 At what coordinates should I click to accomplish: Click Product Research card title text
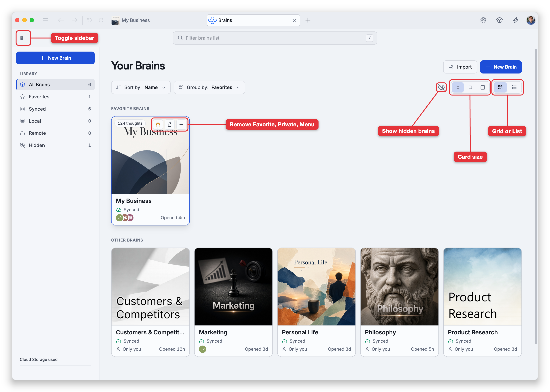point(472,332)
